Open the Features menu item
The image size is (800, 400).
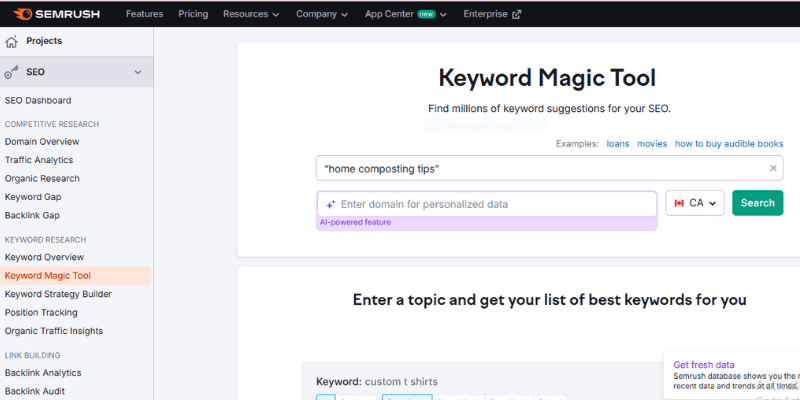tap(144, 14)
